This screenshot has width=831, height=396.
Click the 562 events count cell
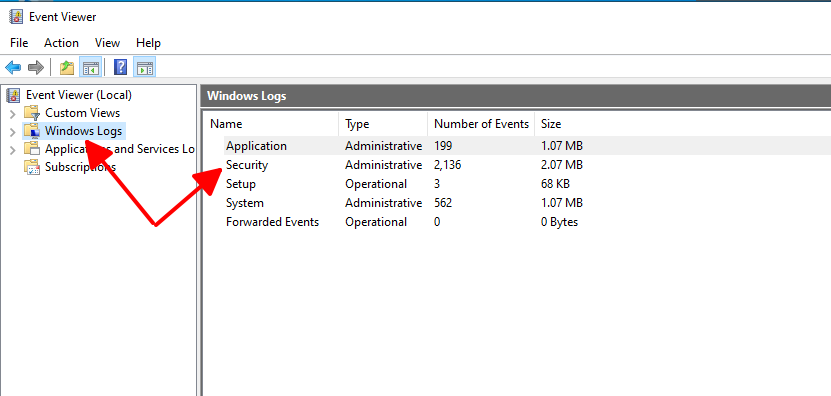point(443,203)
